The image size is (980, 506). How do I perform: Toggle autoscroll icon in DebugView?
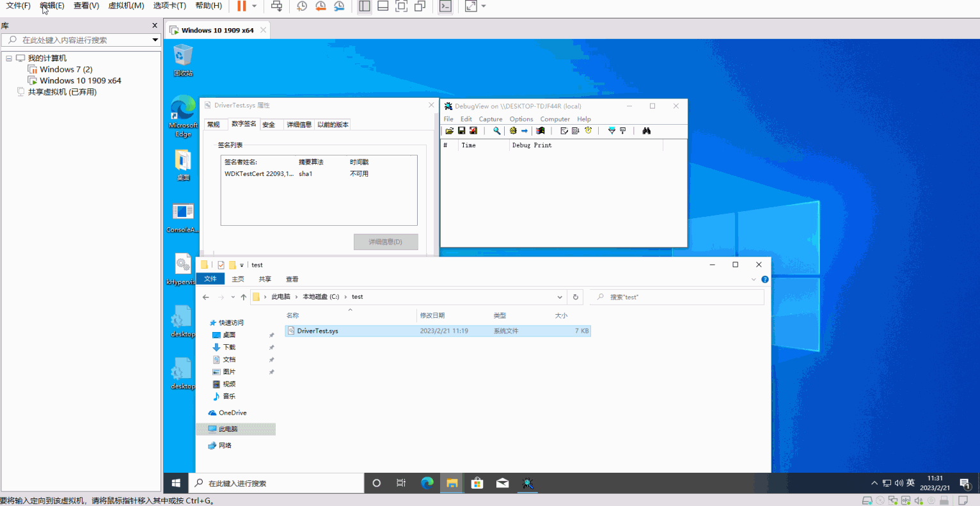pos(576,130)
